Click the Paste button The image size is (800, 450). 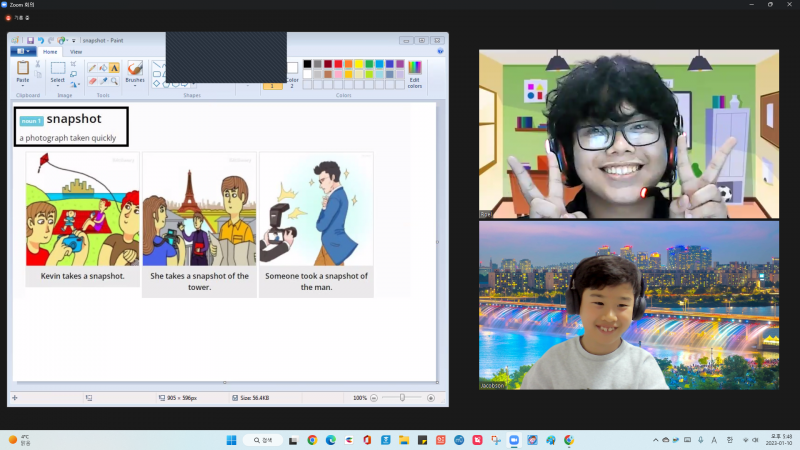pos(23,71)
